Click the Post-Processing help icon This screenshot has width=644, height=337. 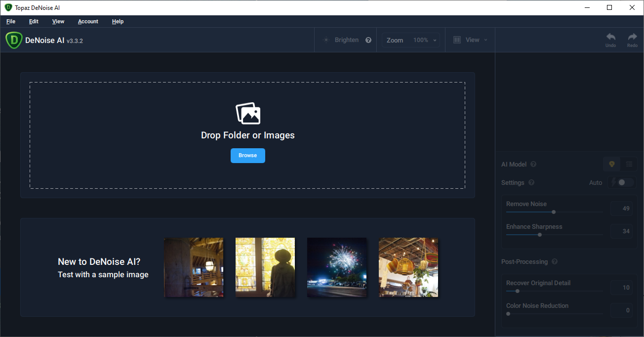click(x=555, y=261)
